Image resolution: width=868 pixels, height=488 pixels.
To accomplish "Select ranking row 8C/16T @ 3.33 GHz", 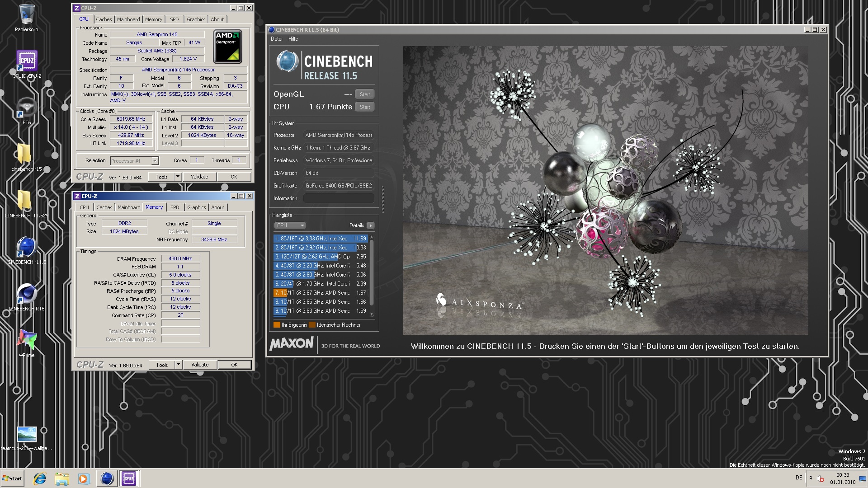I will [x=321, y=239].
